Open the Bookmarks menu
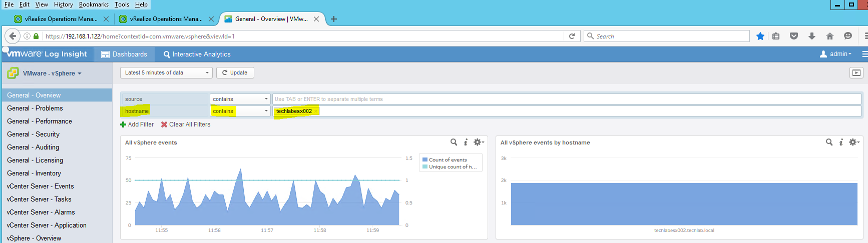 click(94, 4)
